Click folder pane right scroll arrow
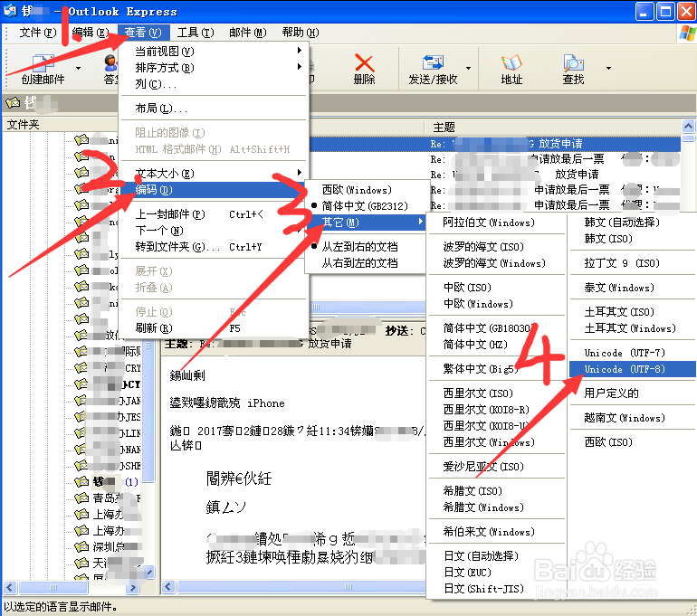Screen dimensions: 697x616 (x=132, y=588)
